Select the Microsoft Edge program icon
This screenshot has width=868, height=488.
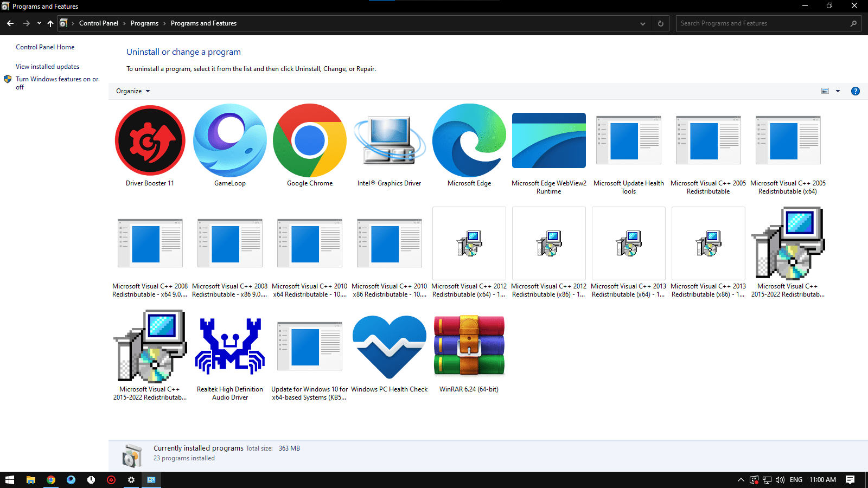[x=469, y=140]
